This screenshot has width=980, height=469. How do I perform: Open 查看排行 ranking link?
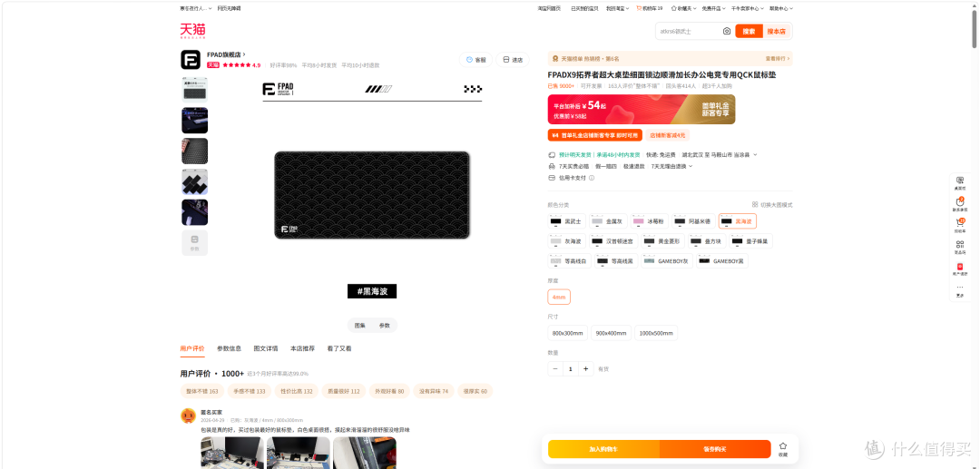779,59
